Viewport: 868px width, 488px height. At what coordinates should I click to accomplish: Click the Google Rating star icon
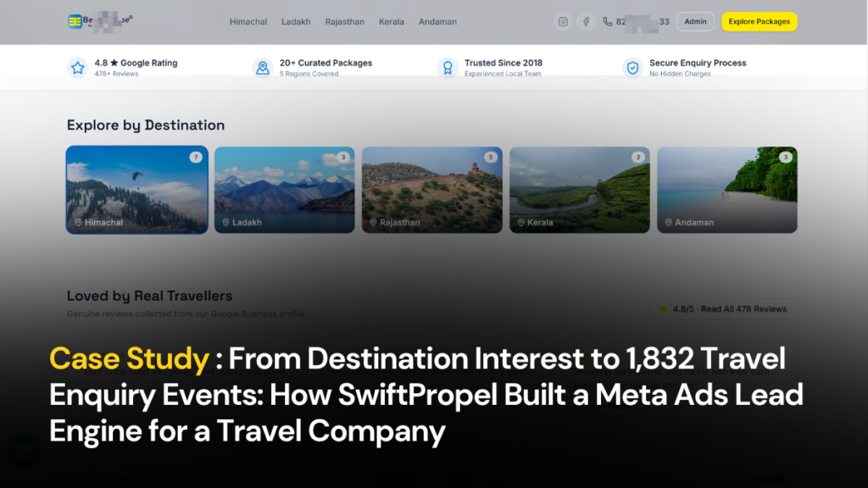point(77,68)
